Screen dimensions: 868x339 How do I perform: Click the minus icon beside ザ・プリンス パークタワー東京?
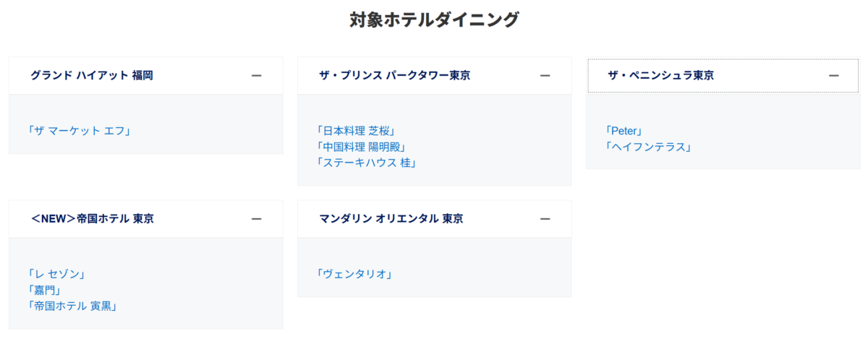click(x=545, y=75)
